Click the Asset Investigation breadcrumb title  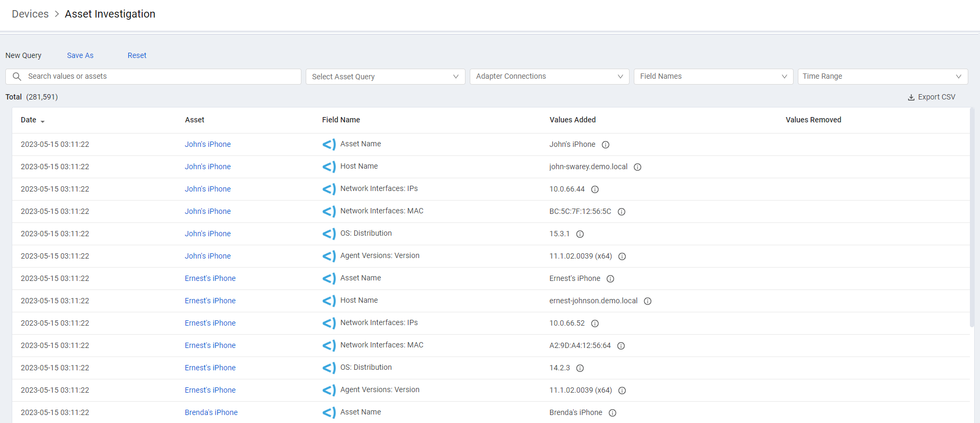(x=110, y=14)
